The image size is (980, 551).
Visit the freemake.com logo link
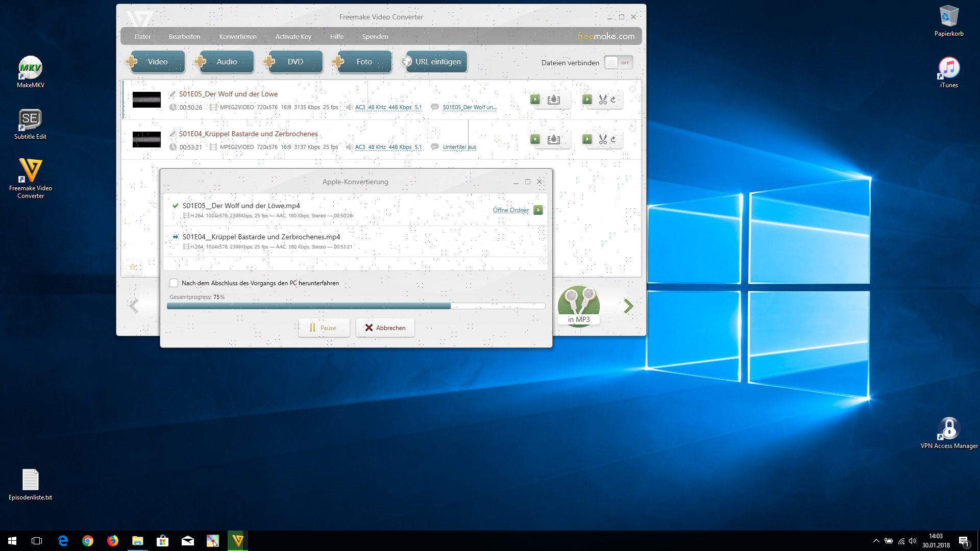606,36
